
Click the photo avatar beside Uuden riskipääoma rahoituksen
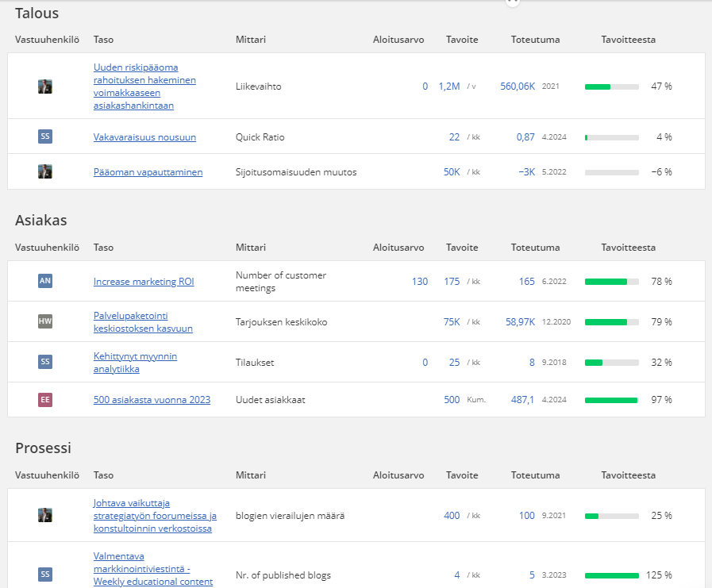point(45,86)
